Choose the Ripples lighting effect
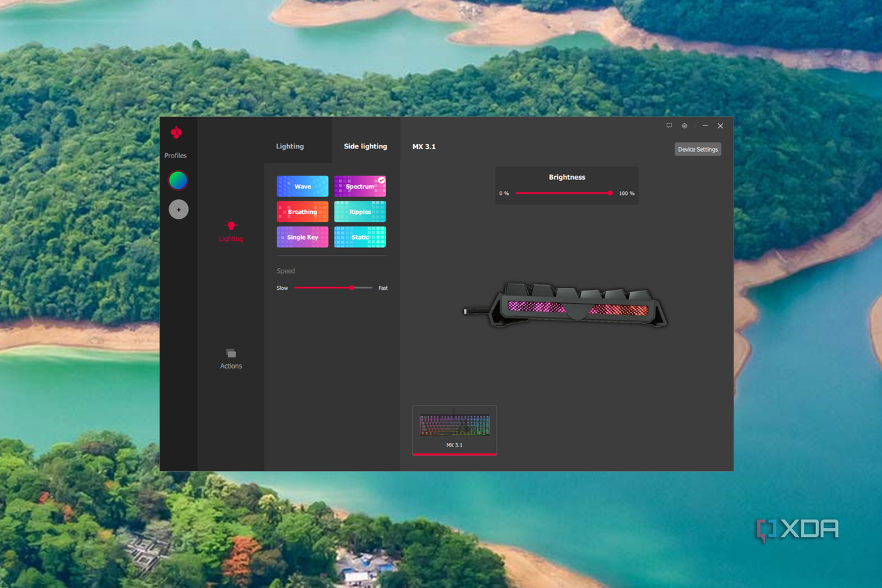The height and width of the screenshot is (588, 882). coord(360,212)
